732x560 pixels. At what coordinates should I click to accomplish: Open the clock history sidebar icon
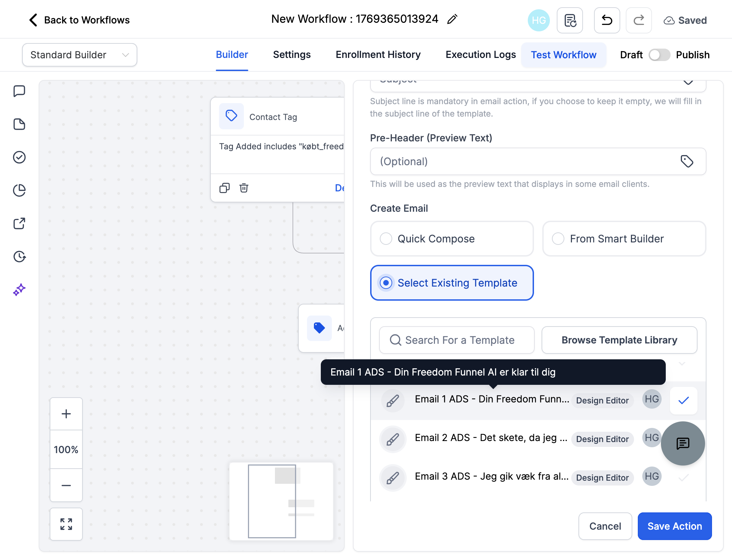(19, 257)
